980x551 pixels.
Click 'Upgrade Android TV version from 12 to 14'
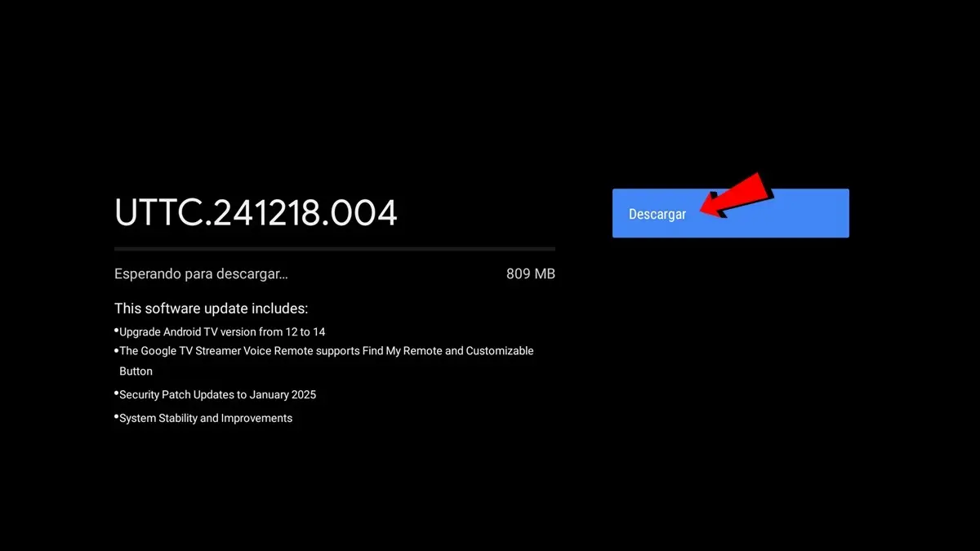[222, 332]
